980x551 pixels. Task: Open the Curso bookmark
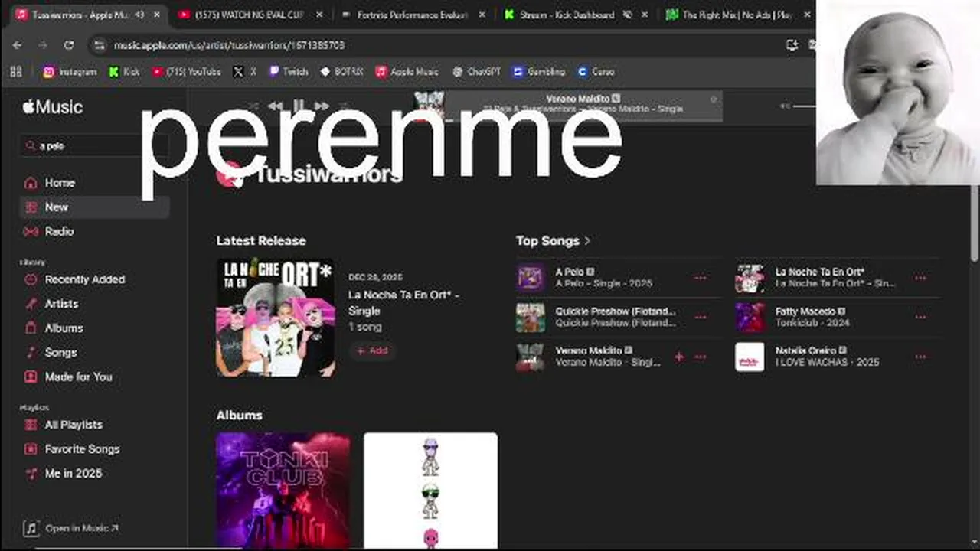(x=596, y=71)
